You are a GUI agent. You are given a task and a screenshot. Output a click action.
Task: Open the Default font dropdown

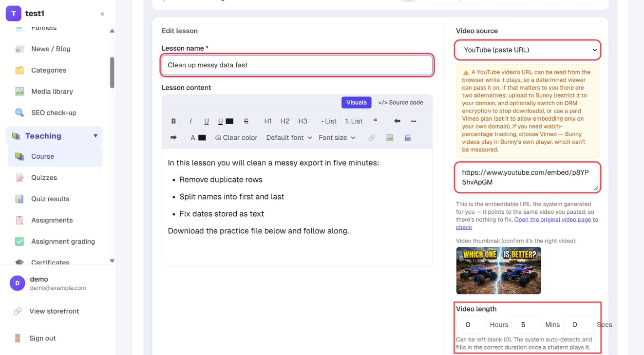pyautogui.click(x=289, y=138)
